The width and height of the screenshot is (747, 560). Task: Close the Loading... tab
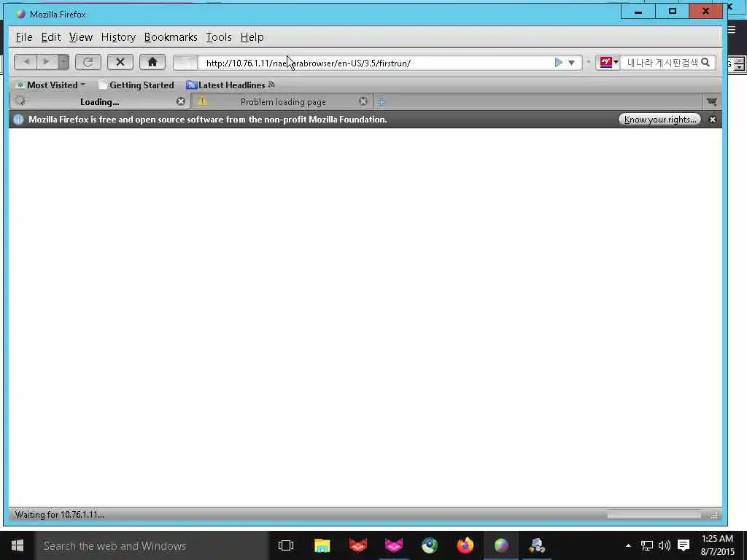click(x=181, y=101)
